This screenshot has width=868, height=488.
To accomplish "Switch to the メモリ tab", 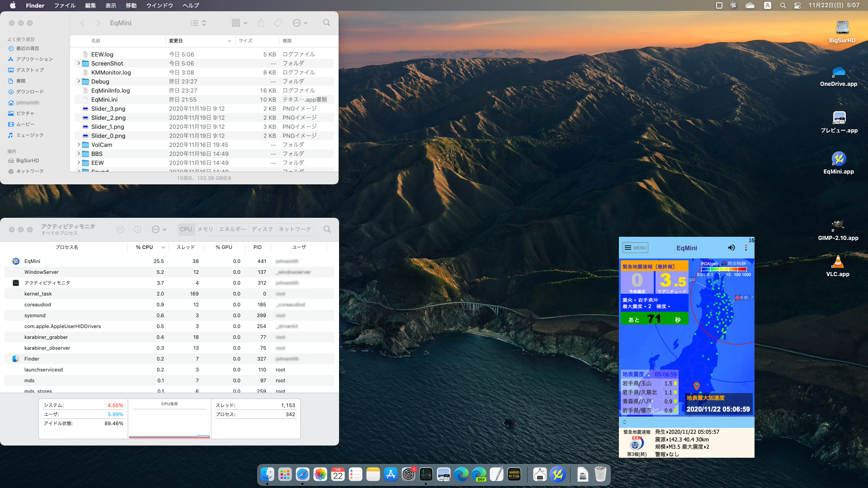I will click(205, 230).
